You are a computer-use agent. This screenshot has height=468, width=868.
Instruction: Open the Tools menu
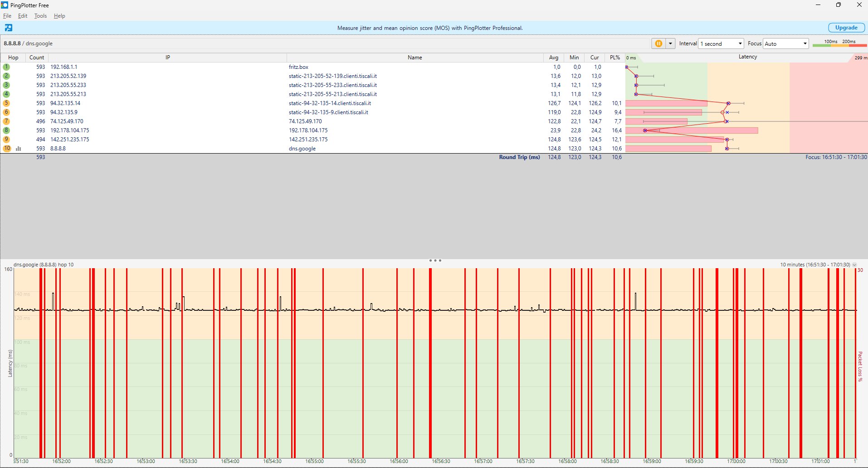pos(40,16)
